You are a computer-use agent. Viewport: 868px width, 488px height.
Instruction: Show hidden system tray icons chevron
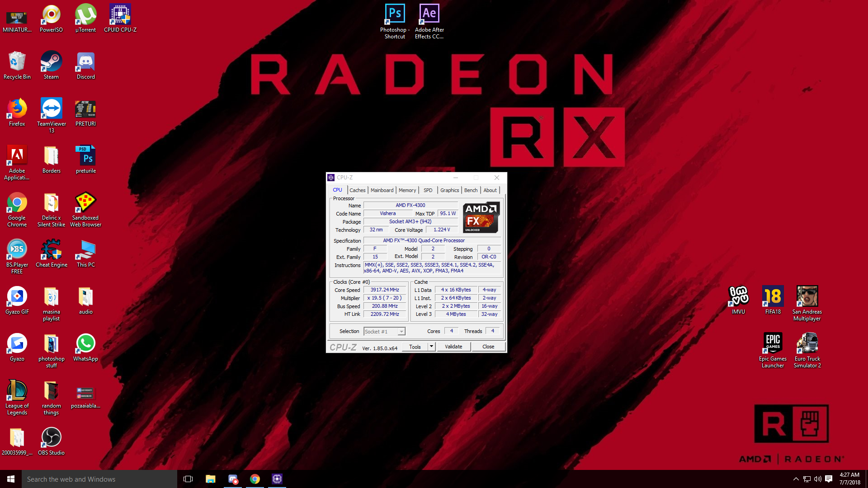pyautogui.click(x=796, y=479)
